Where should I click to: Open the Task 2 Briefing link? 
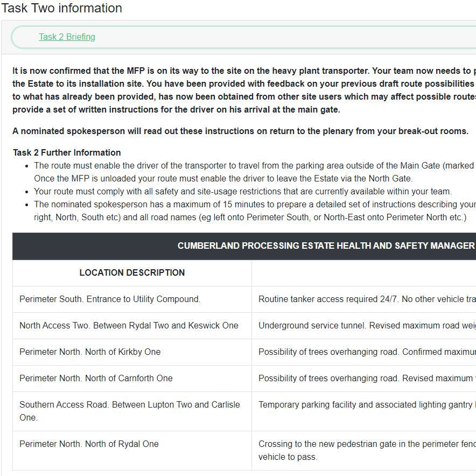[67, 37]
